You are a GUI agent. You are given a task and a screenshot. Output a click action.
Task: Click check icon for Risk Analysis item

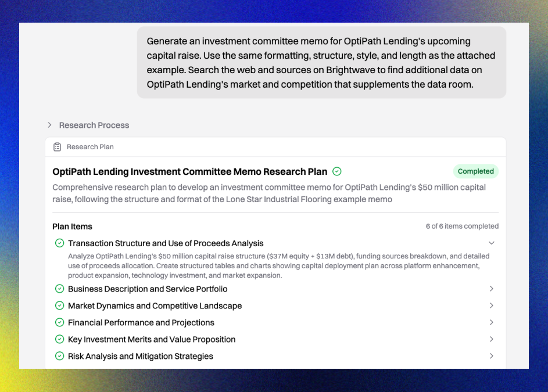[x=60, y=355]
